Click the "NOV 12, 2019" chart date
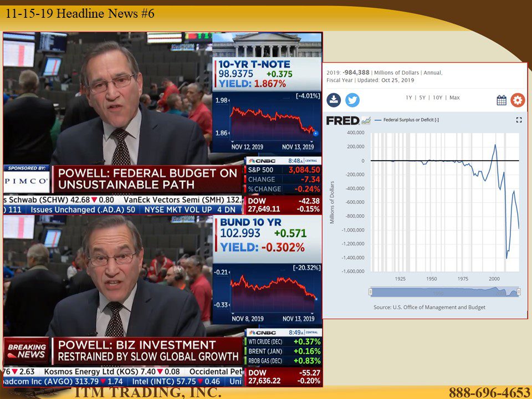The image size is (532, 399). pyautogui.click(x=247, y=147)
